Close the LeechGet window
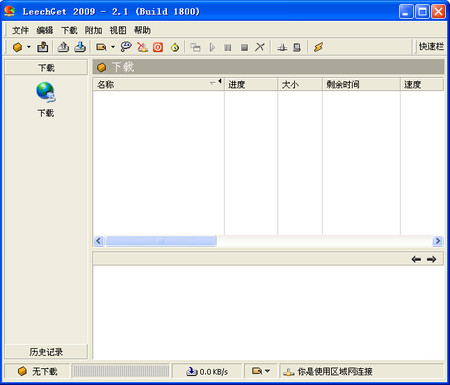The height and width of the screenshot is (385, 450). click(x=438, y=12)
